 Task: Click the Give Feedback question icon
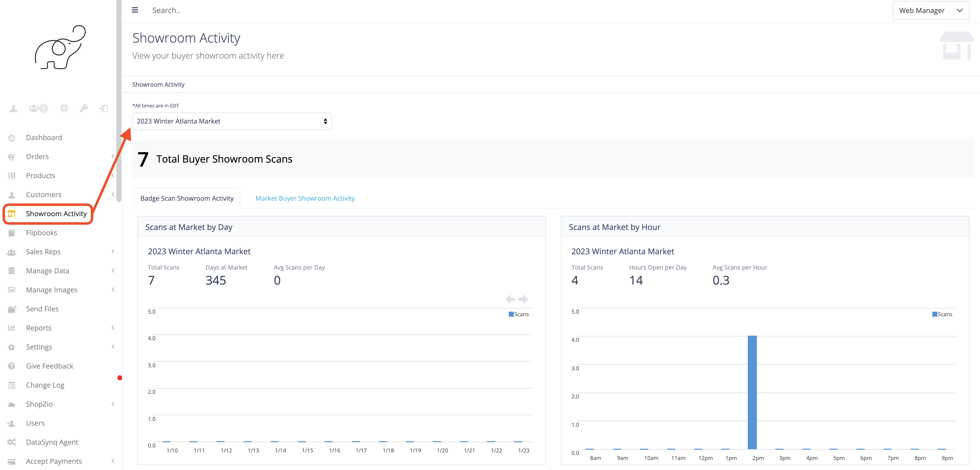[12, 366]
